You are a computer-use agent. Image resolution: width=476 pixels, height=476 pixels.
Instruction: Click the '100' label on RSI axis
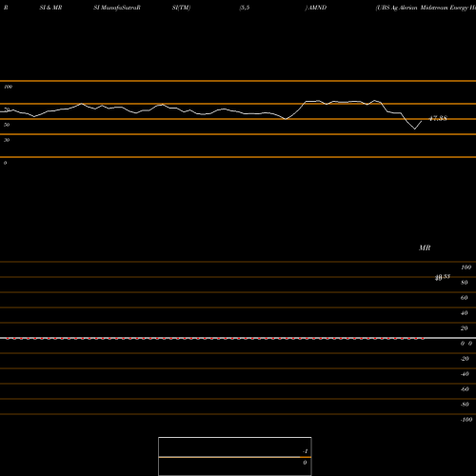pyautogui.click(x=9, y=87)
